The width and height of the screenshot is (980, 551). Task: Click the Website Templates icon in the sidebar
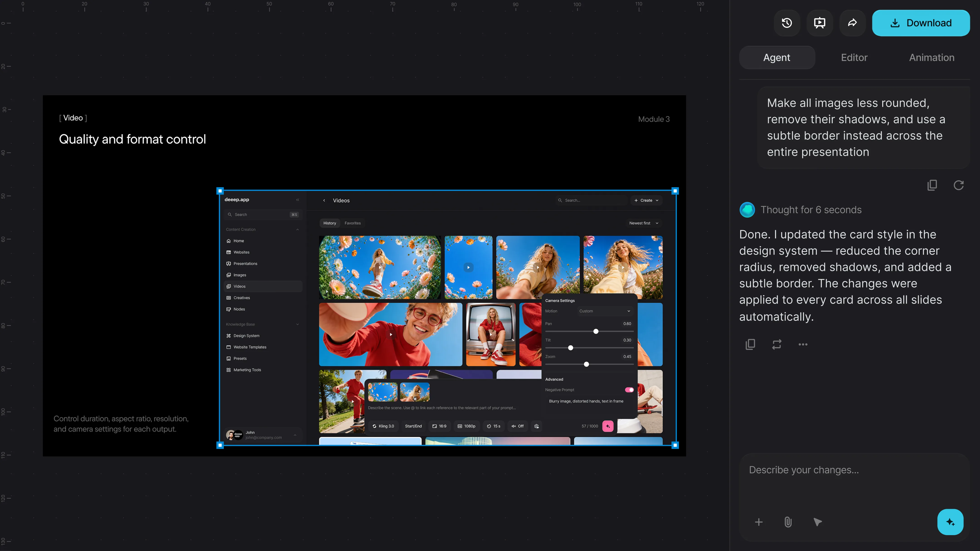[x=229, y=347]
